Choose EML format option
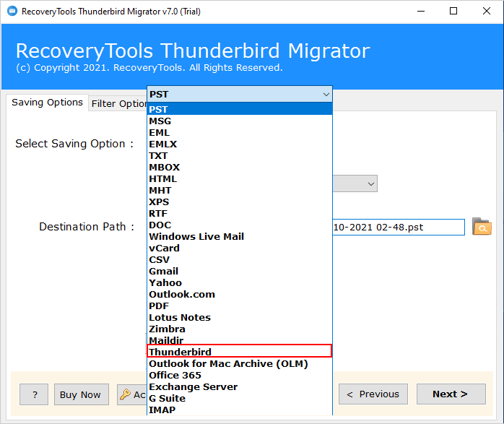504x424 pixels. coord(240,132)
